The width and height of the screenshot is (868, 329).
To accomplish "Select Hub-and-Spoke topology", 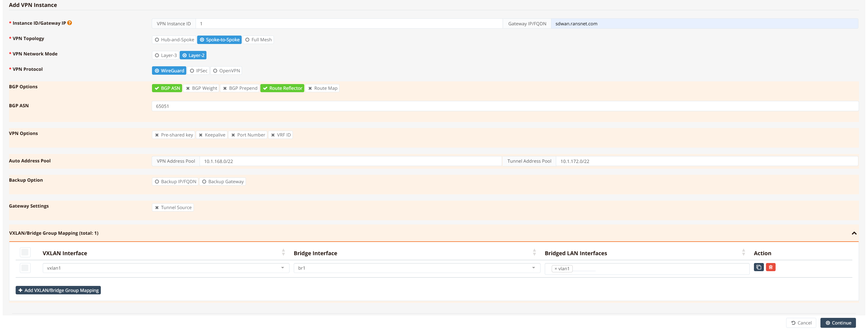I will [174, 40].
